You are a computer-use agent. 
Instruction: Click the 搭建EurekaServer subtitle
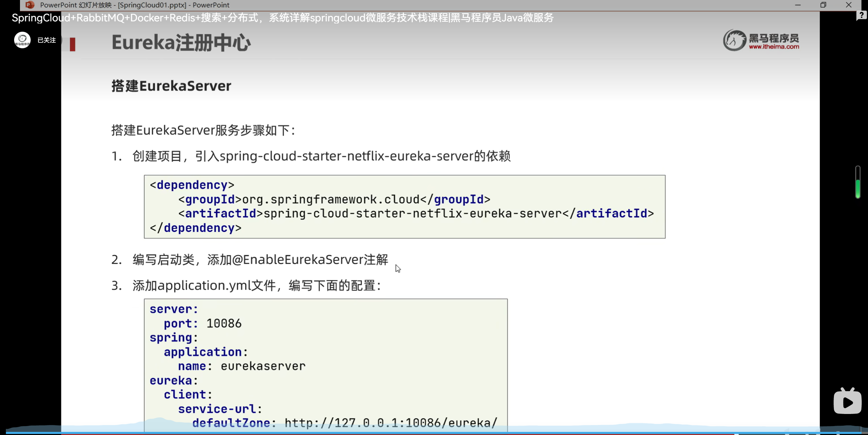point(171,86)
